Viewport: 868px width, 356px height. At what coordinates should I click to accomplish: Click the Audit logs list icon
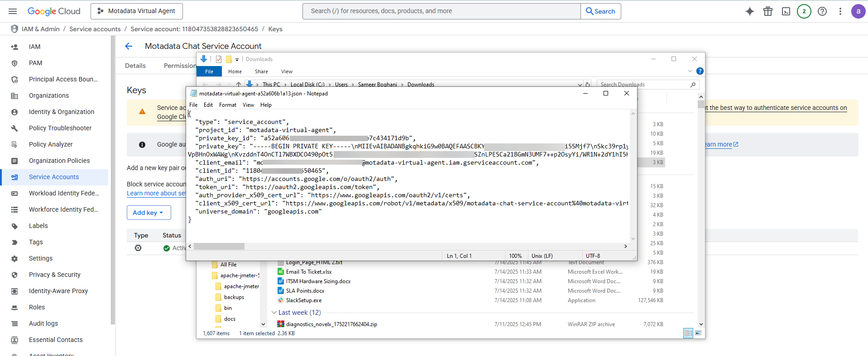14,323
